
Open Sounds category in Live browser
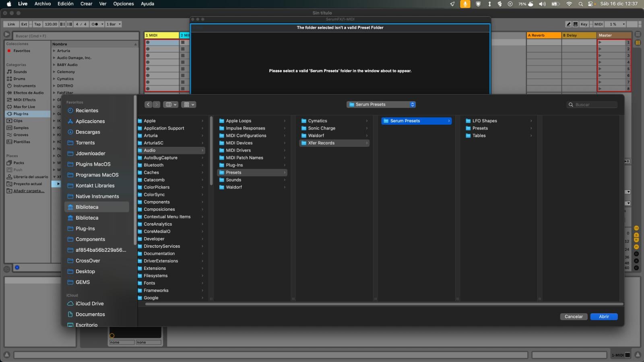20,72
